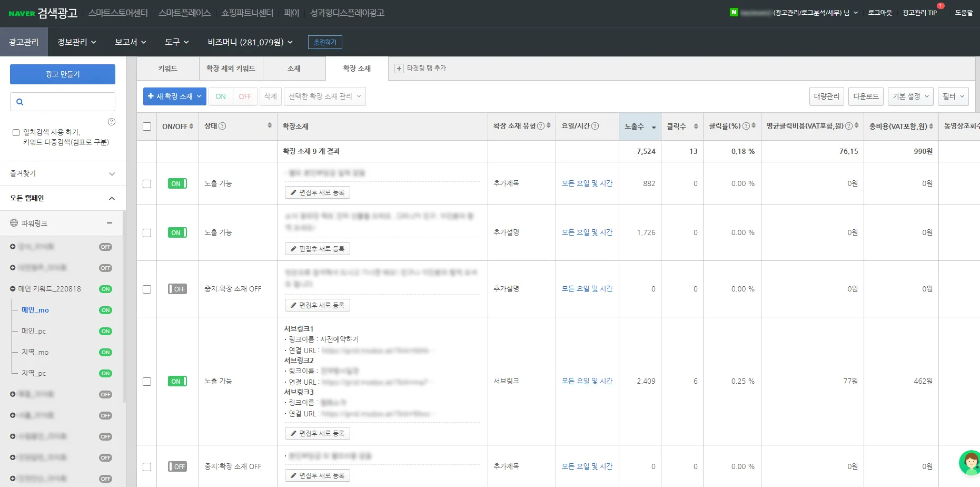This screenshot has height=487, width=980.
Task: Open the chat assistant avatar icon
Action: [969, 463]
